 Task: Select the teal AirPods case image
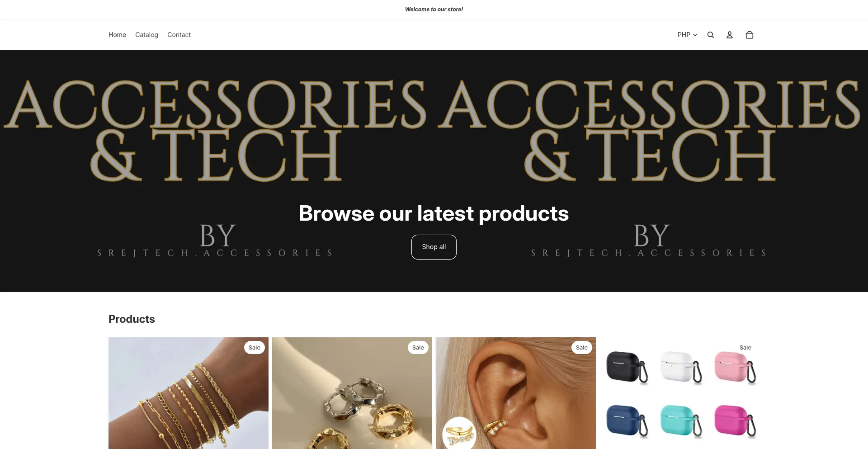coord(681,421)
